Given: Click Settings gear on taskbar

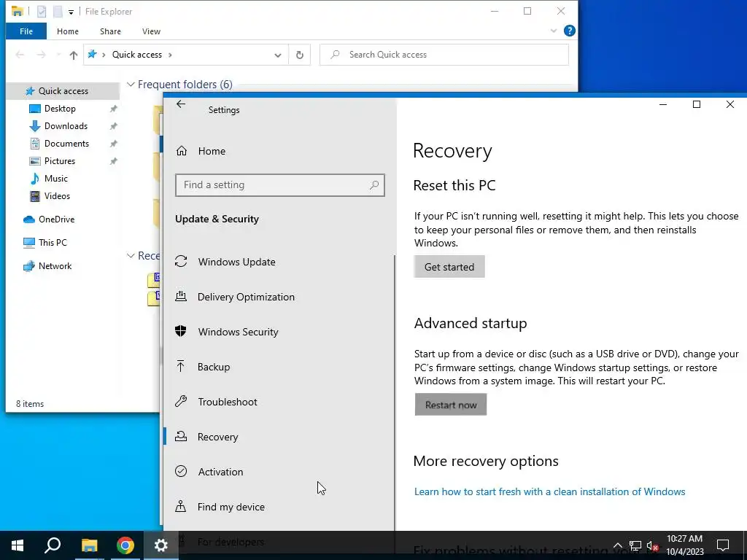Looking at the screenshot, I should [161, 545].
